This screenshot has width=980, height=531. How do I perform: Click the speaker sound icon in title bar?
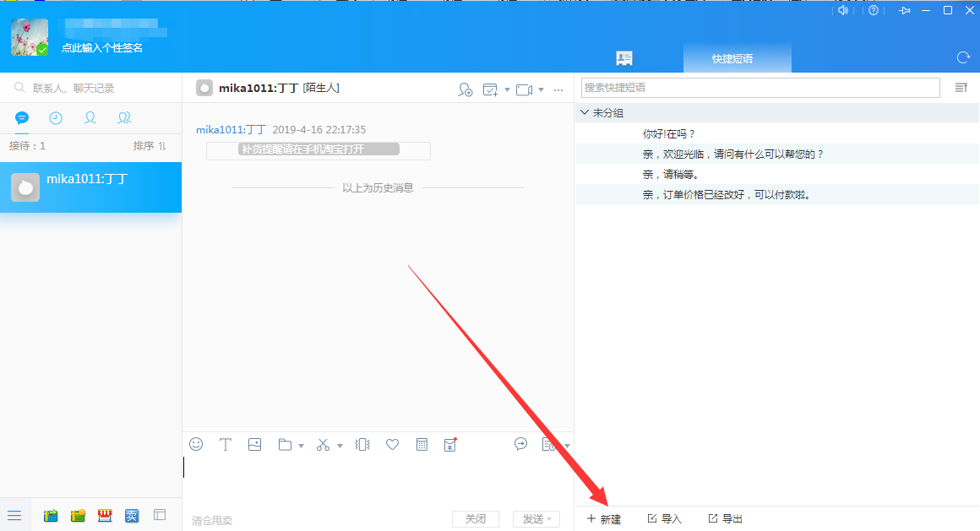coord(843,11)
